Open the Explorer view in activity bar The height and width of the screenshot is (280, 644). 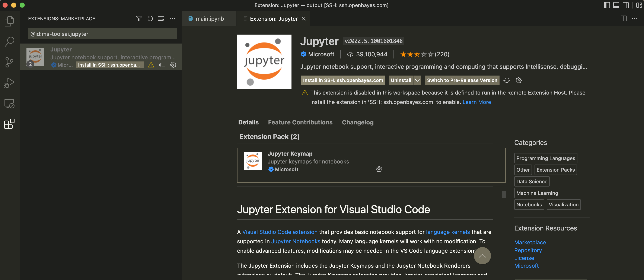pos(9,21)
